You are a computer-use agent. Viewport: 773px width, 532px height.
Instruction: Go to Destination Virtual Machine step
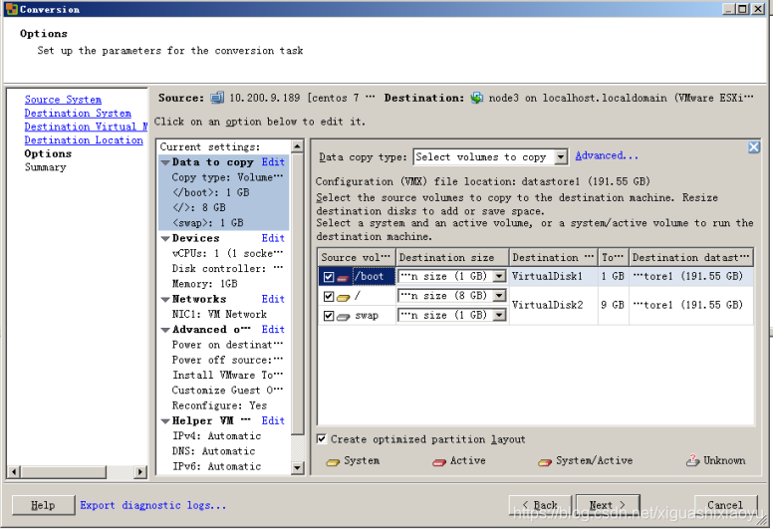click(x=86, y=127)
